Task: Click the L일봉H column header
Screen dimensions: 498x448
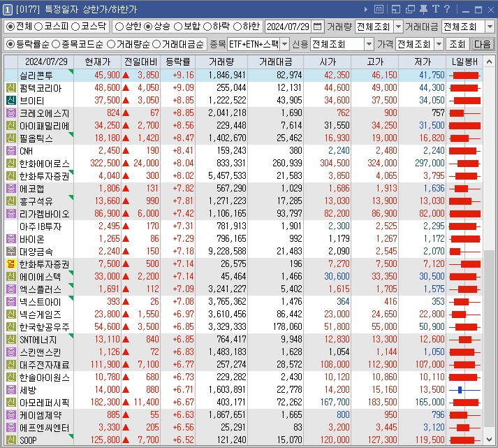Action: 464,62
